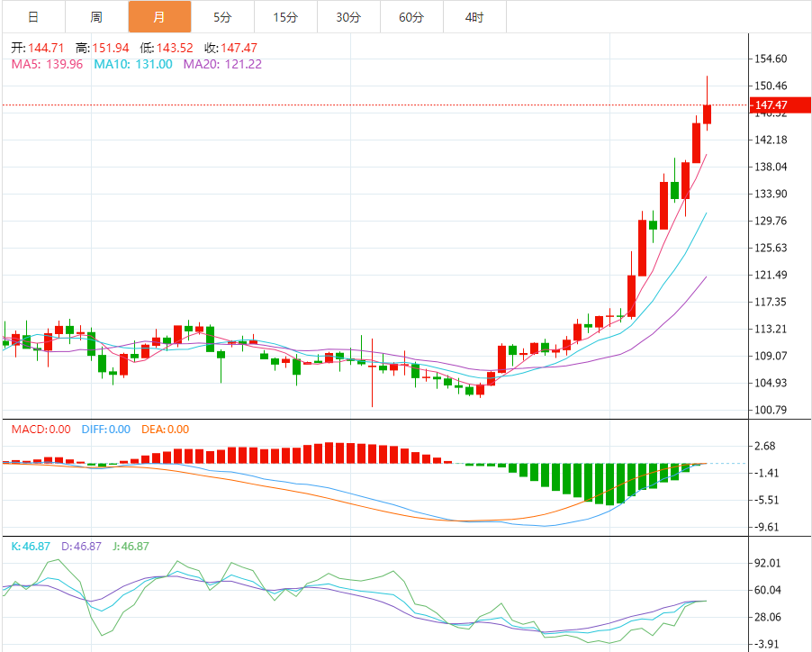The height and width of the screenshot is (652, 812).
Task: Open the 5分 minute chart tab
Action: [222, 17]
